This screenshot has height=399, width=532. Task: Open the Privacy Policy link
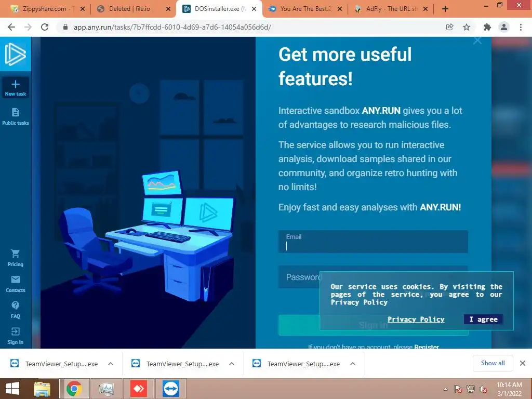[416, 320]
